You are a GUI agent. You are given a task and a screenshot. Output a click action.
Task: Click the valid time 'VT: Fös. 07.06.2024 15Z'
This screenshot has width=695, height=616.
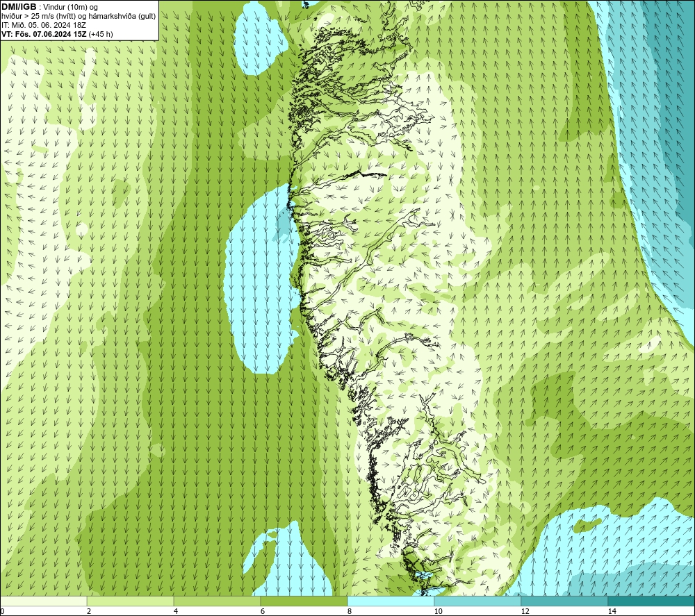[44, 34]
